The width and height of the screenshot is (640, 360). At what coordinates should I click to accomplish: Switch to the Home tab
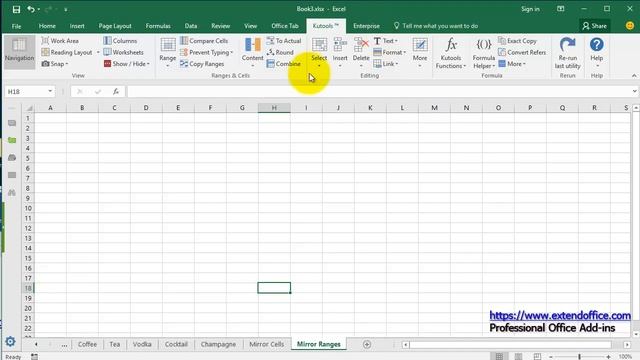pos(47,26)
